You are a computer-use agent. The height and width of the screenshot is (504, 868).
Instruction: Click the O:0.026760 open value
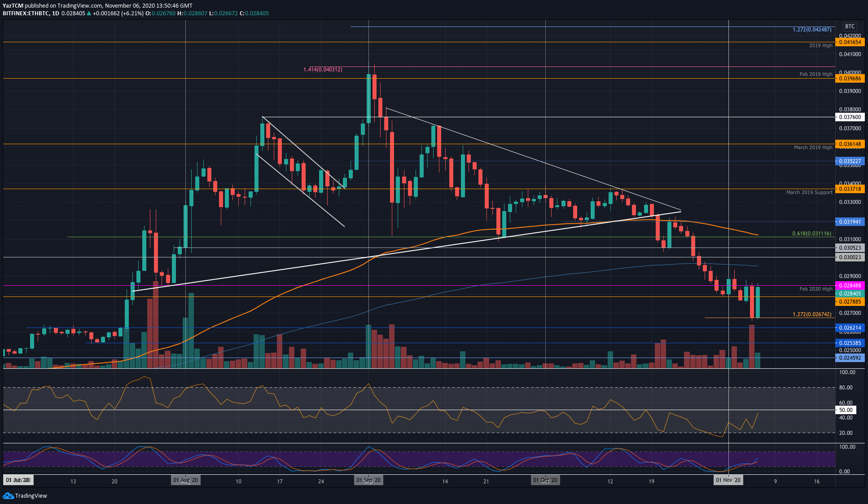click(160, 13)
